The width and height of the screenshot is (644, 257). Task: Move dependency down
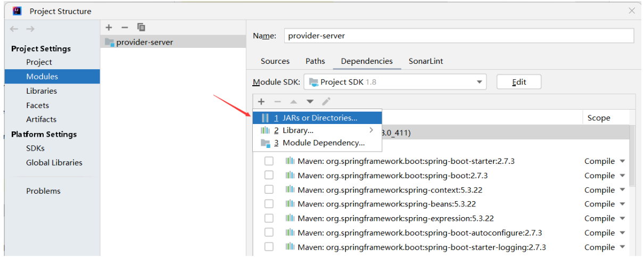tap(310, 101)
